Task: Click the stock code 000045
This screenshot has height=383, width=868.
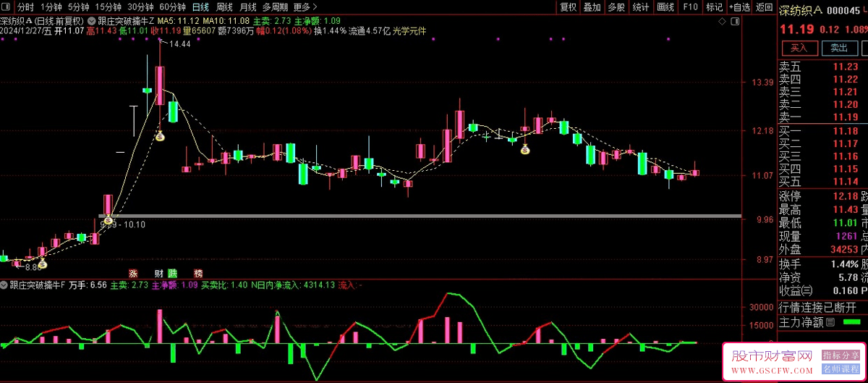Action: [x=843, y=9]
